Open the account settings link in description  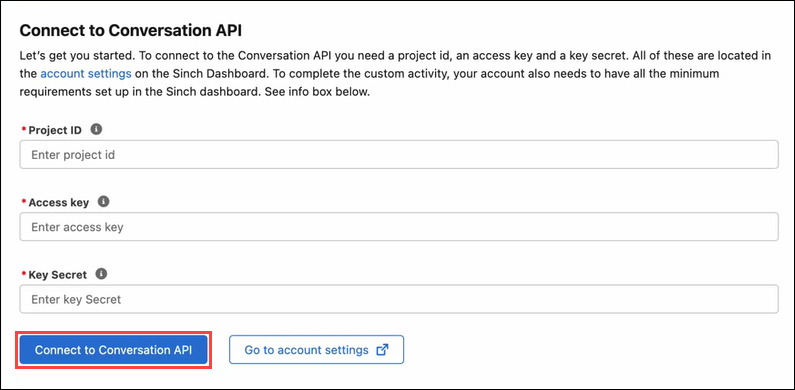click(86, 74)
